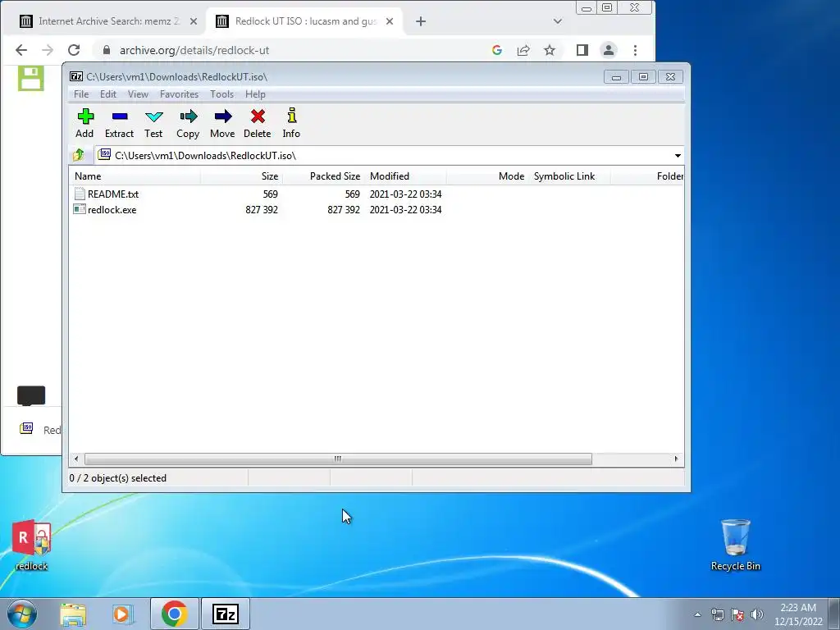Sort by the Packed Size column header
Viewport: 840px width, 630px height.
pos(323,176)
